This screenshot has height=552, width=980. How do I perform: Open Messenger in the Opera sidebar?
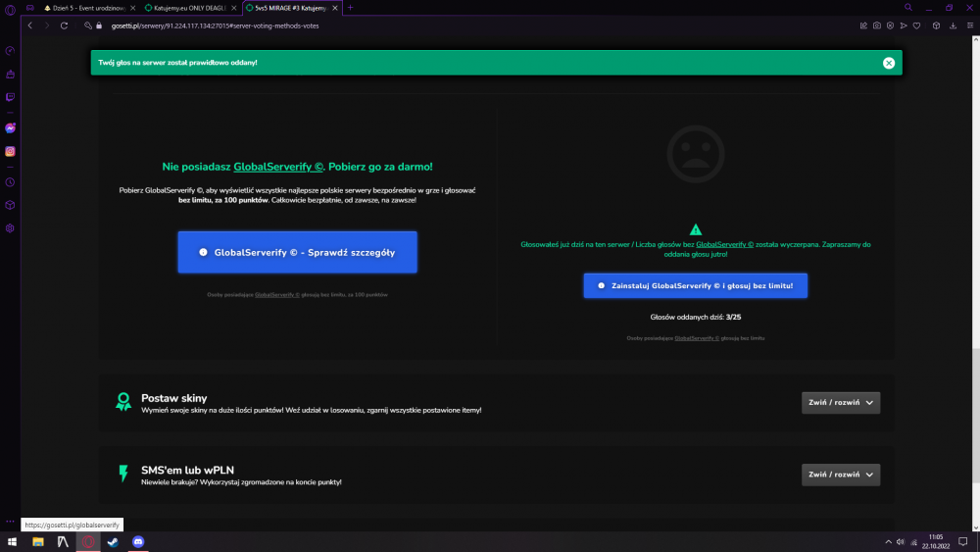pyautogui.click(x=10, y=128)
